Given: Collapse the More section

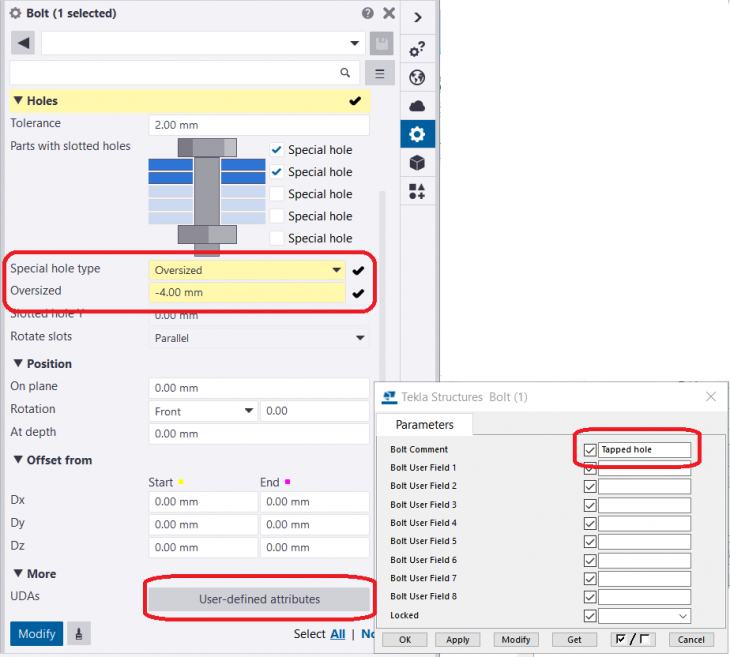Looking at the screenshot, I should click(18, 573).
